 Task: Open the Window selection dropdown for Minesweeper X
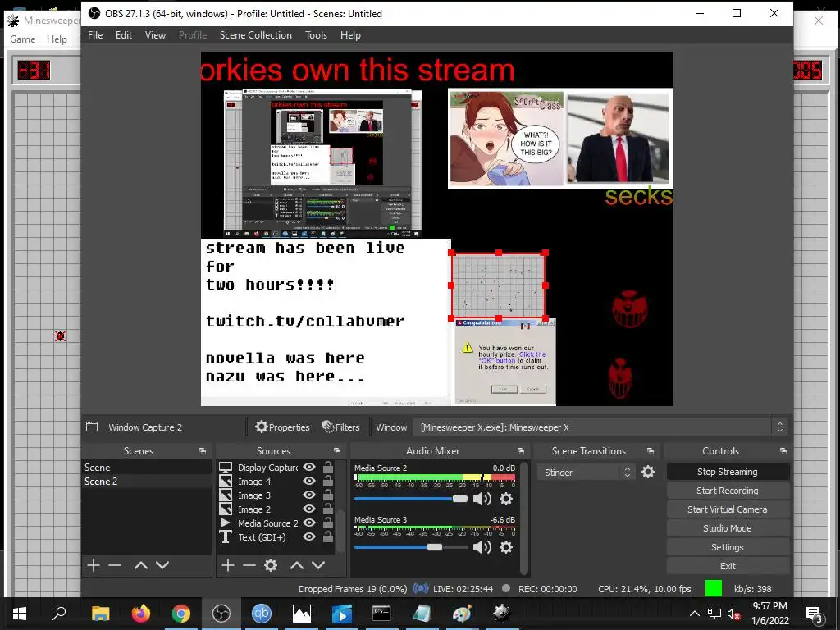tap(601, 427)
